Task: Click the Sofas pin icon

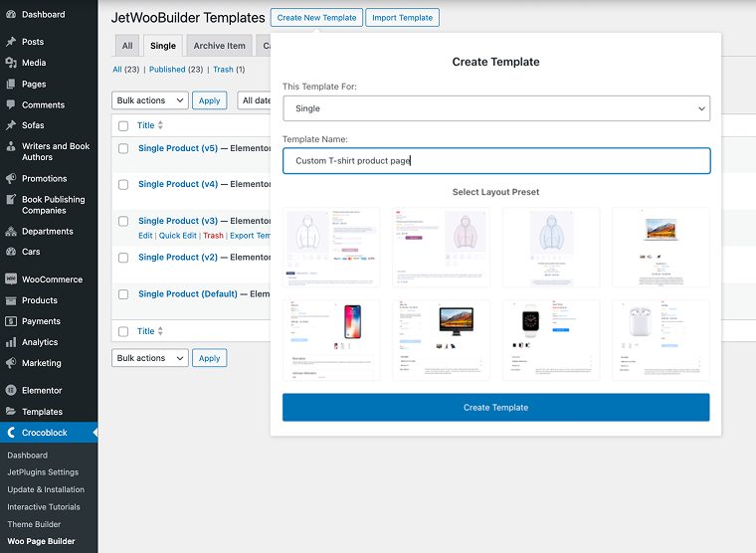Action: 11,125
